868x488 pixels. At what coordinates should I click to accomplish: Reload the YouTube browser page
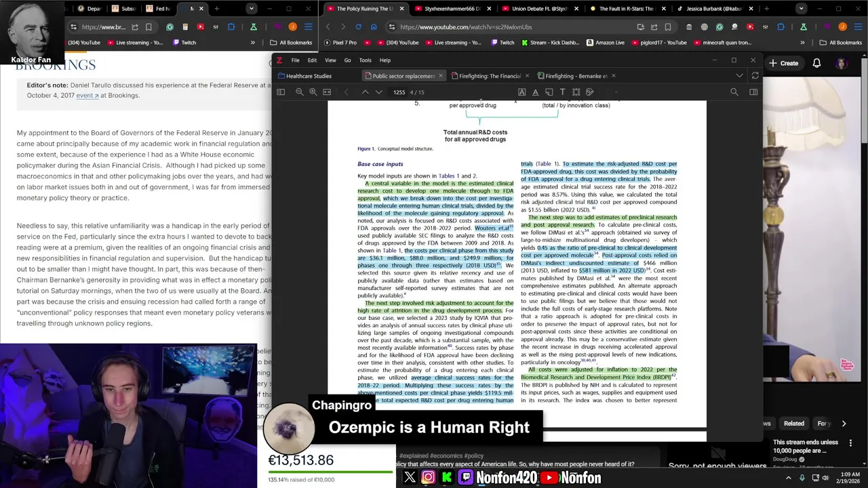pyautogui.click(x=358, y=27)
